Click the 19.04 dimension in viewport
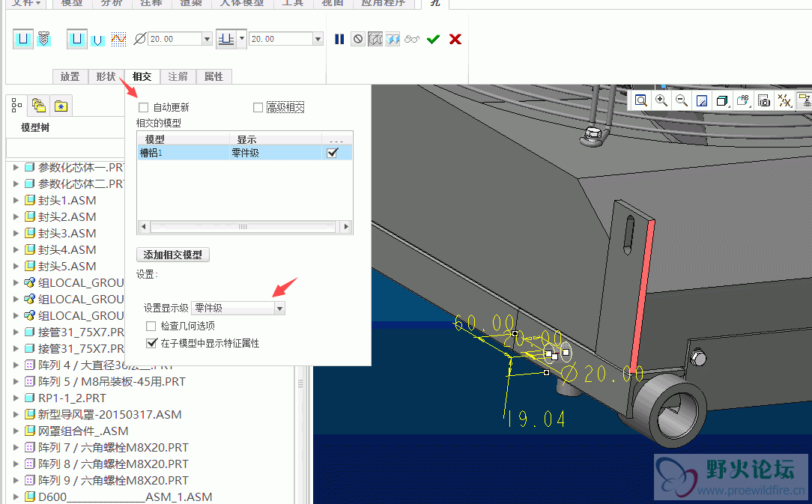Screen dimensions: 812x504 pos(536,419)
